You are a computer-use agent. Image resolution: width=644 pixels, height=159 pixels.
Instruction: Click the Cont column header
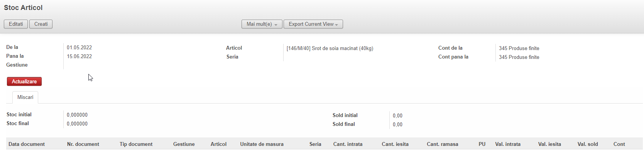click(x=619, y=144)
